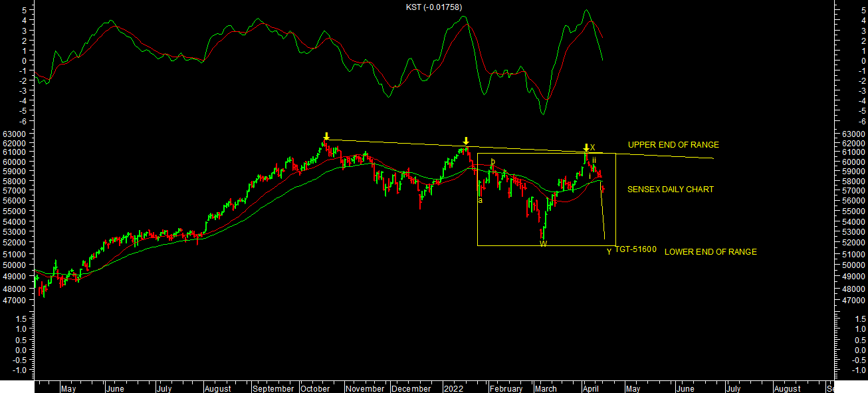Click the UPPER END OF RANGE text

[x=673, y=145]
